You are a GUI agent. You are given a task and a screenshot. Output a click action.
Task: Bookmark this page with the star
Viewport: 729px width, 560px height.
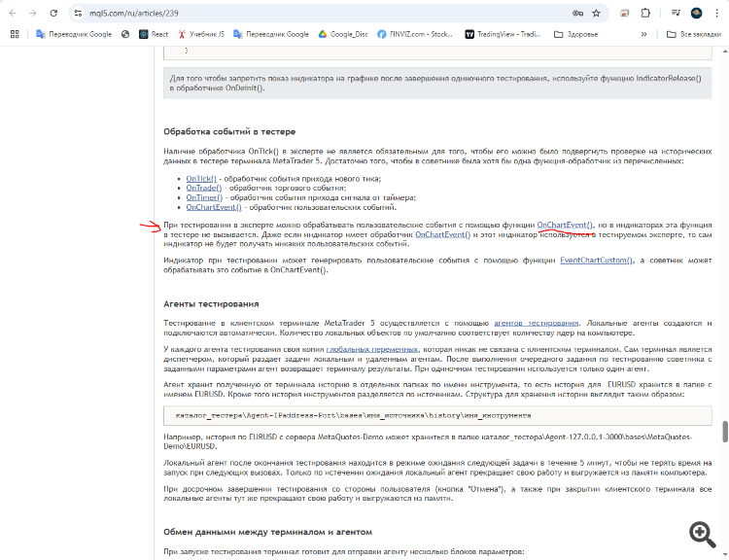coord(596,13)
